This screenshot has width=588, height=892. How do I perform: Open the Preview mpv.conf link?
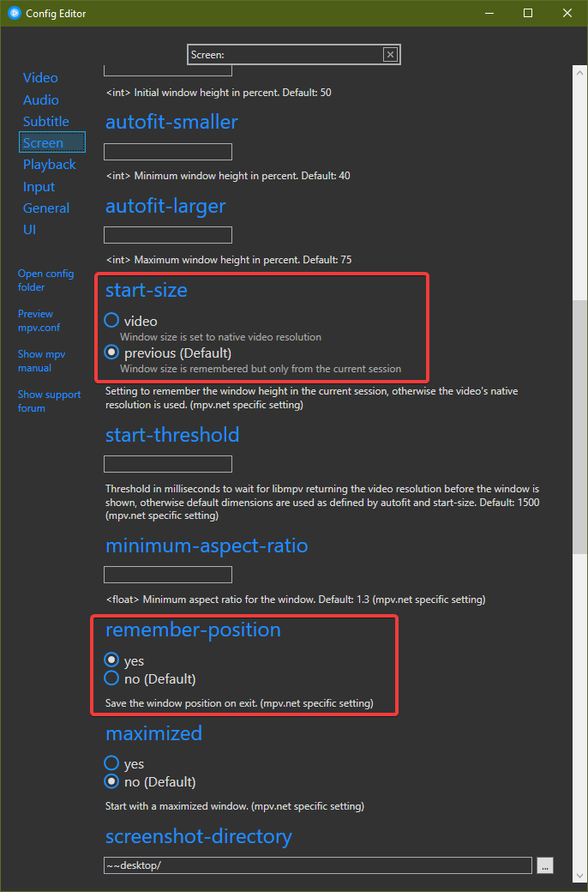pos(39,321)
